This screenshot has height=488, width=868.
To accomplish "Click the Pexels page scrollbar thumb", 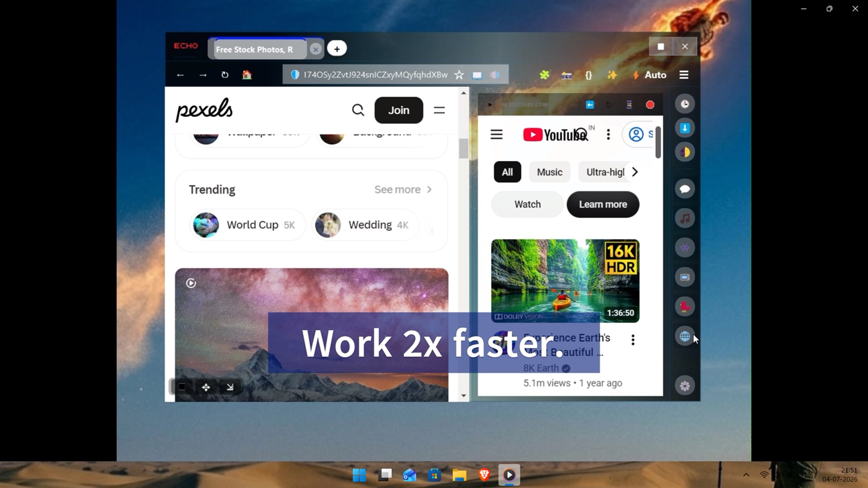I will (463, 149).
